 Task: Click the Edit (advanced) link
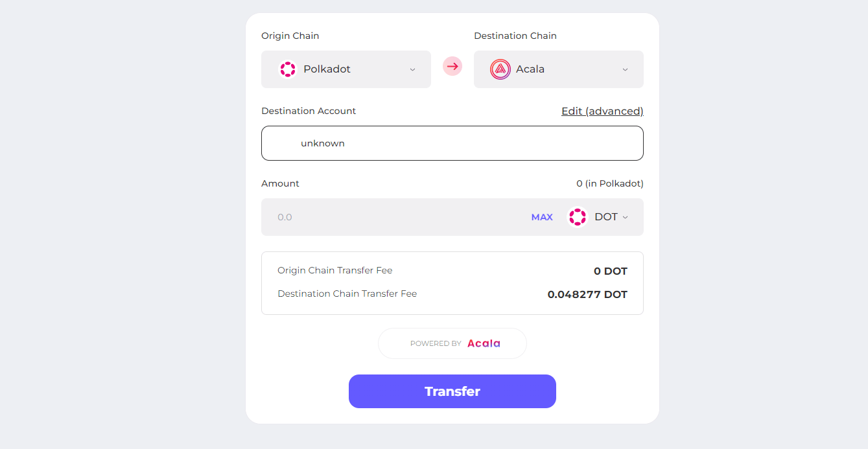[602, 111]
